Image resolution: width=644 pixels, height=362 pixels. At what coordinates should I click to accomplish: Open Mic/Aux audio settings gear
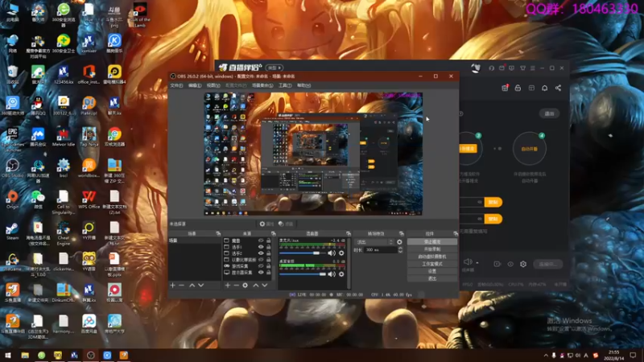click(341, 253)
